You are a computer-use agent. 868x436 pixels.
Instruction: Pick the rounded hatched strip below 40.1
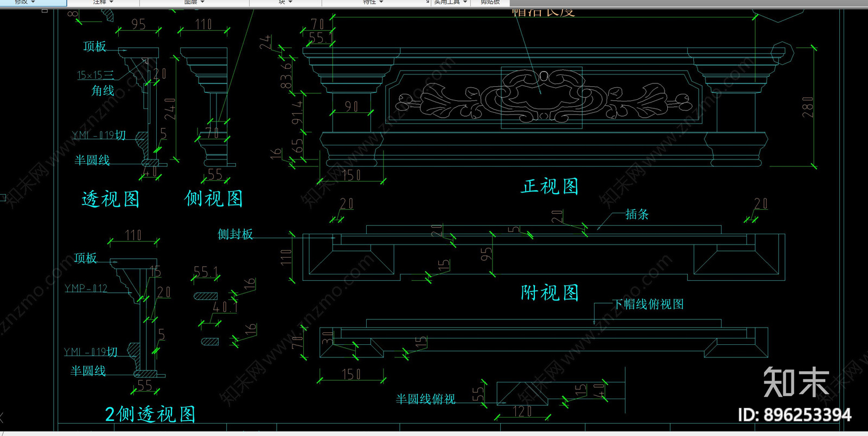click(209, 341)
